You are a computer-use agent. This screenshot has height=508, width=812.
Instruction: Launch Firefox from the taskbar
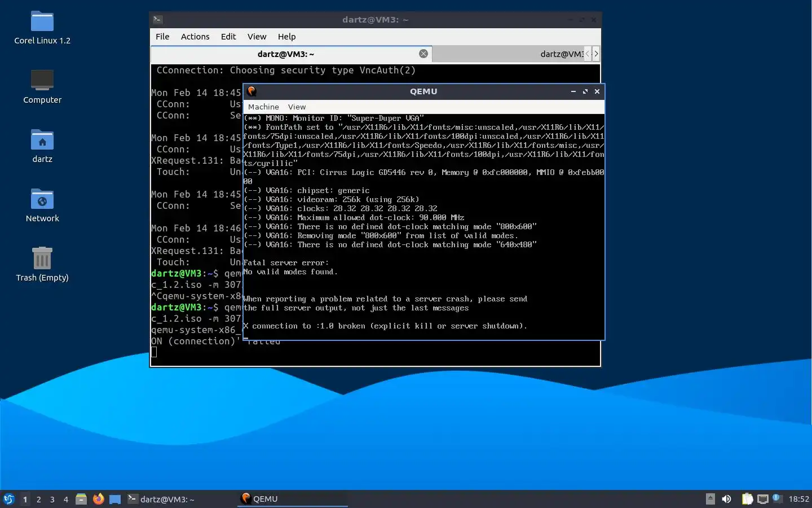coord(99,499)
